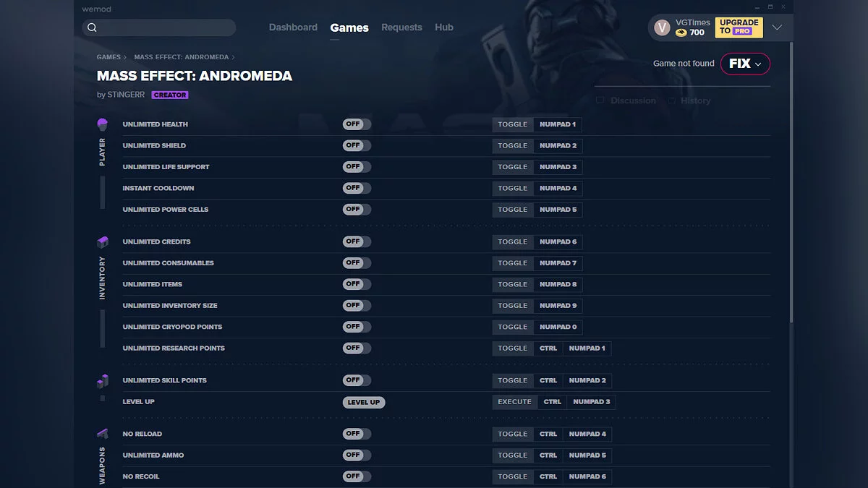Open the Requests tab
Image resolution: width=868 pixels, height=488 pixels.
pyautogui.click(x=401, y=27)
